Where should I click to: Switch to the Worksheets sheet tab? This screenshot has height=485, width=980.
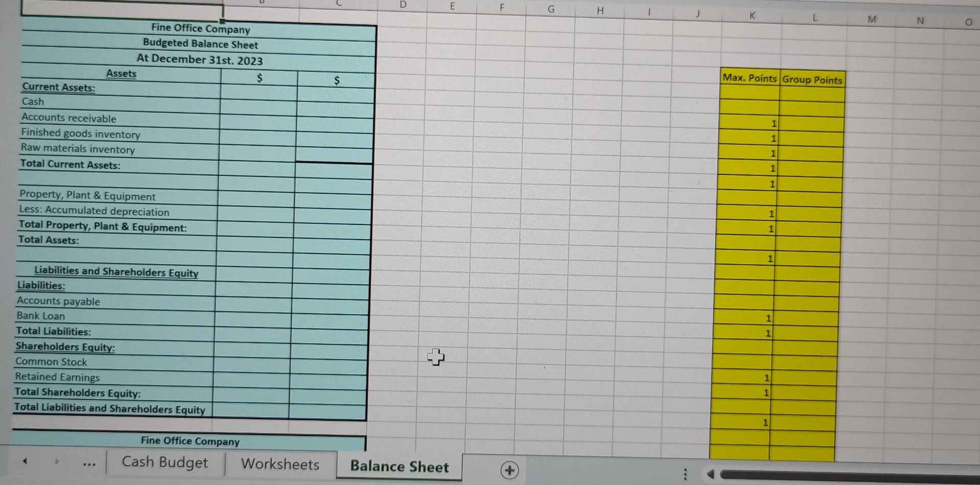click(x=280, y=464)
